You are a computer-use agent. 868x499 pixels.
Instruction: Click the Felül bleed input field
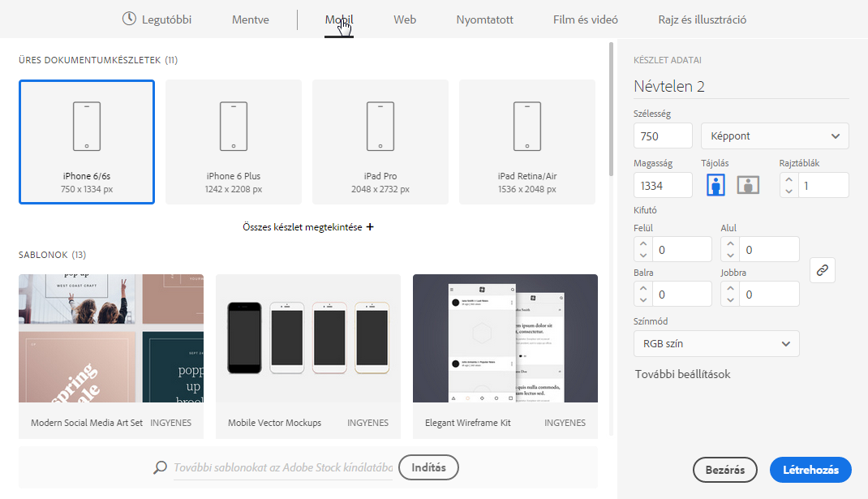click(681, 249)
